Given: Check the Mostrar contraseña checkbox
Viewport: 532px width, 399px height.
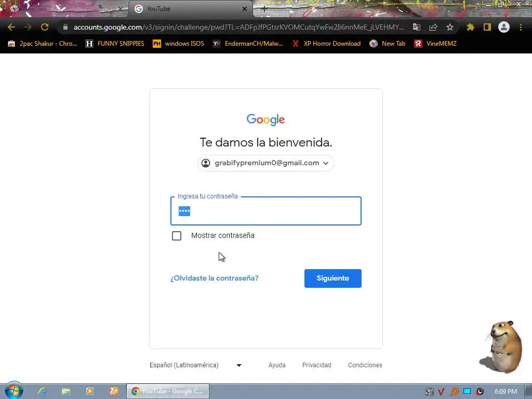Looking at the screenshot, I should coord(177,236).
